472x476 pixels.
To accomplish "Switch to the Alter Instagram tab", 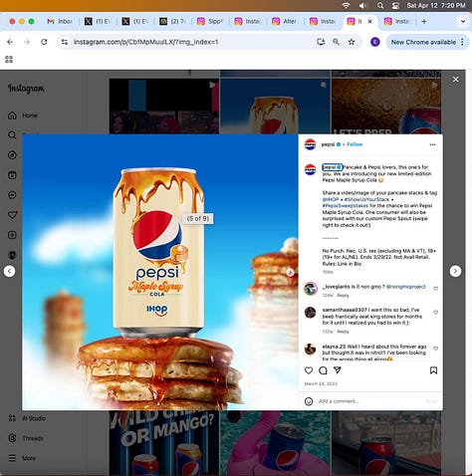I will coord(285,22).
